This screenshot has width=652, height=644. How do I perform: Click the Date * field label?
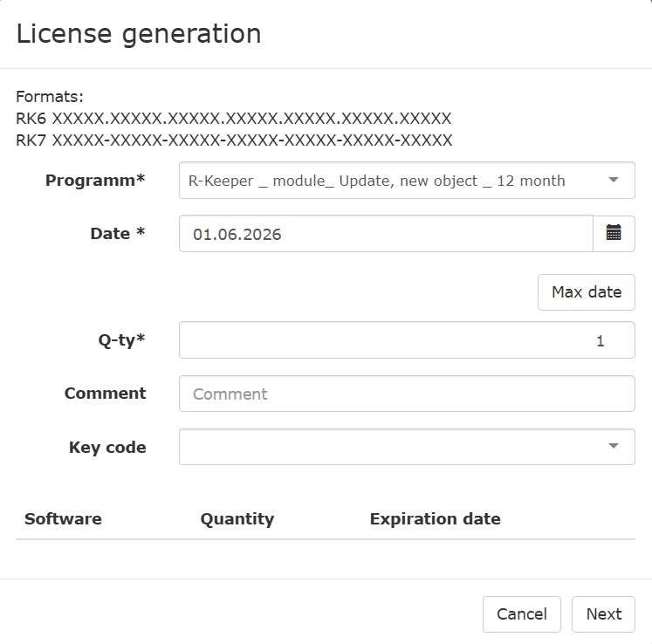point(117,234)
